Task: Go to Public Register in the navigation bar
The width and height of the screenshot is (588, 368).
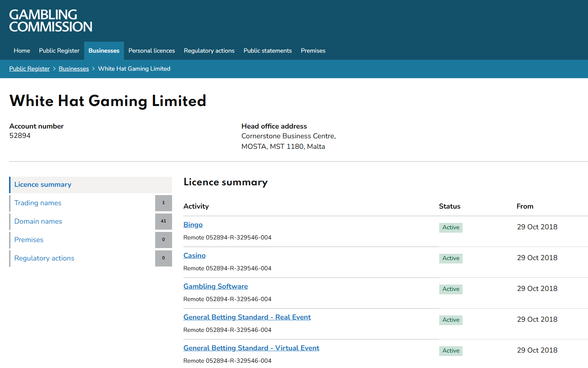Action: pyautogui.click(x=59, y=51)
